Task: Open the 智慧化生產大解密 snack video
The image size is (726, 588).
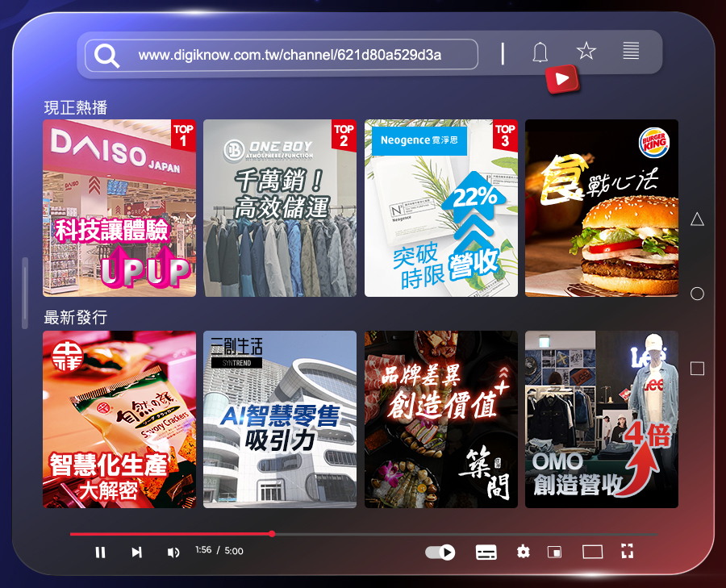Action: click(x=119, y=419)
